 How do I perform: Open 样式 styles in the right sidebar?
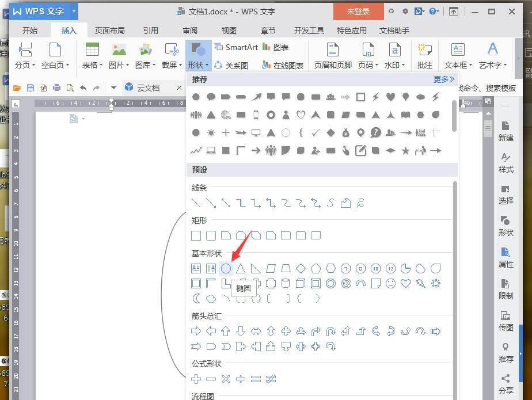click(506, 163)
